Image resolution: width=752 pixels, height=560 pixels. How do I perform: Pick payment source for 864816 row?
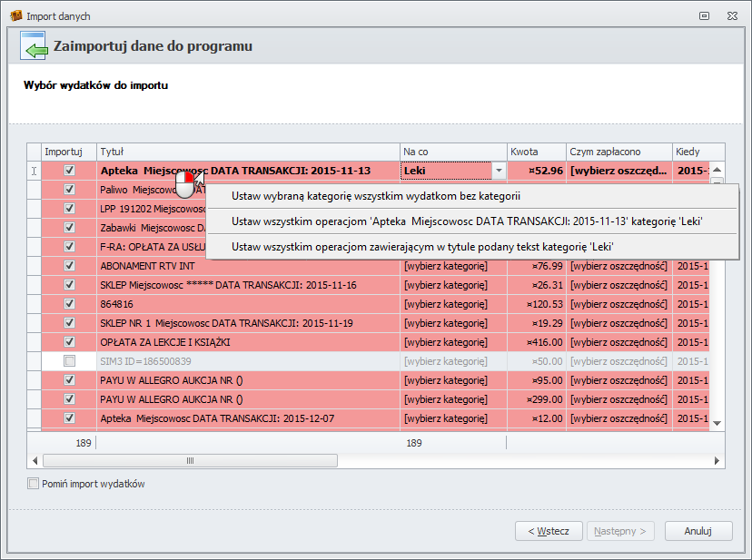pyautogui.click(x=618, y=304)
